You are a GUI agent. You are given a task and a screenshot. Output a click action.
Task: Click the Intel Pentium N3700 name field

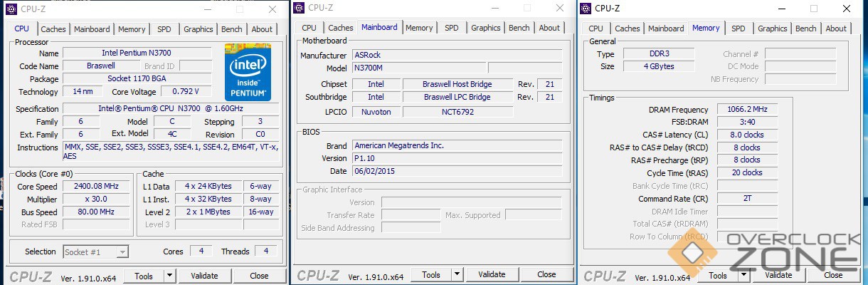tap(137, 53)
